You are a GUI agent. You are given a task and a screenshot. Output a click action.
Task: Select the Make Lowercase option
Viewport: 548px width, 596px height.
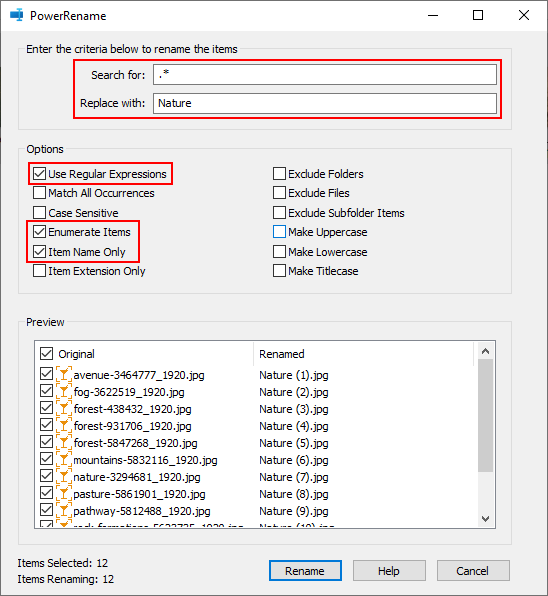279,252
